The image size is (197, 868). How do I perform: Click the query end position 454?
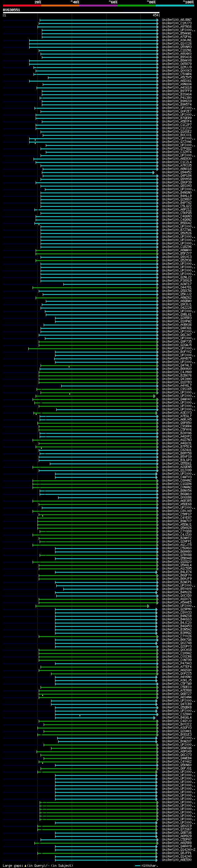tap(155, 15)
